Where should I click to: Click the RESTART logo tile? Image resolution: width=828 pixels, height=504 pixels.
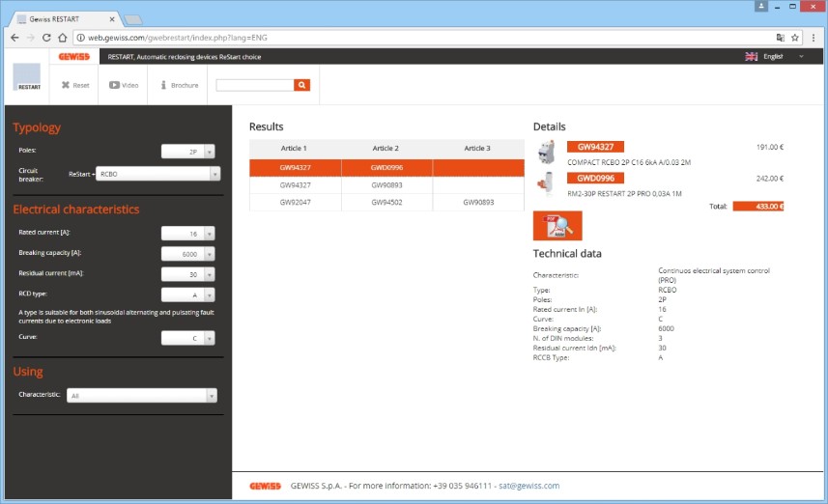click(27, 77)
